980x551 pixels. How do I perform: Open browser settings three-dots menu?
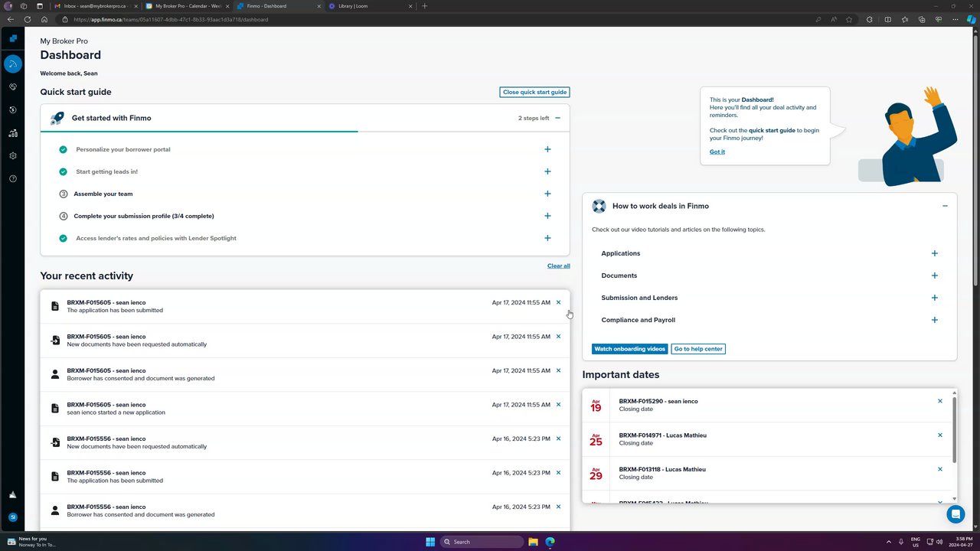click(955, 19)
